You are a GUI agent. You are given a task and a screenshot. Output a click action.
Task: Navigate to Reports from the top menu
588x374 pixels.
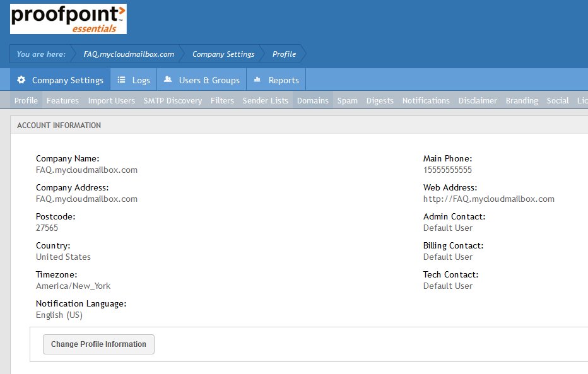(281, 79)
